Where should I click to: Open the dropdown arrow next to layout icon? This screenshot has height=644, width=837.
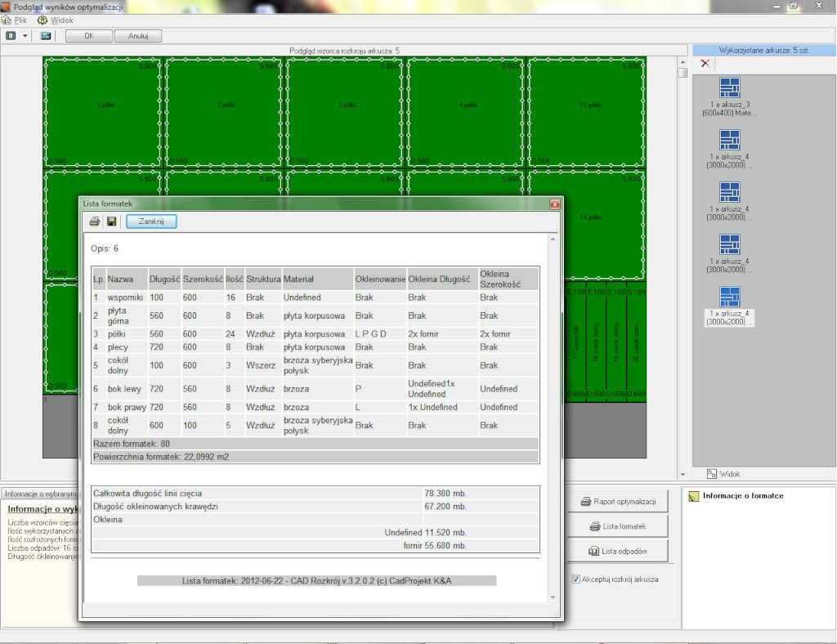(25, 36)
